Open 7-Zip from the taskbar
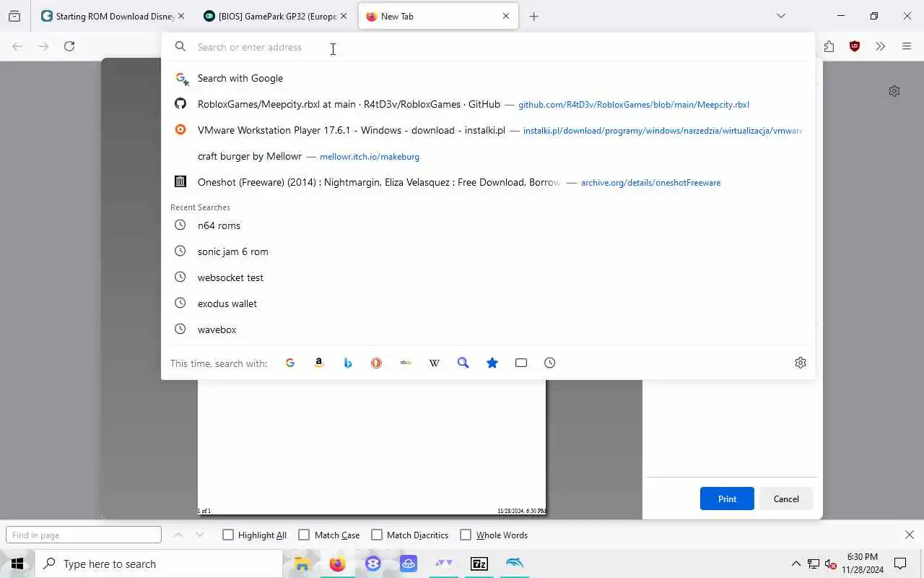The width and height of the screenshot is (924, 578). pyautogui.click(x=479, y=564)
